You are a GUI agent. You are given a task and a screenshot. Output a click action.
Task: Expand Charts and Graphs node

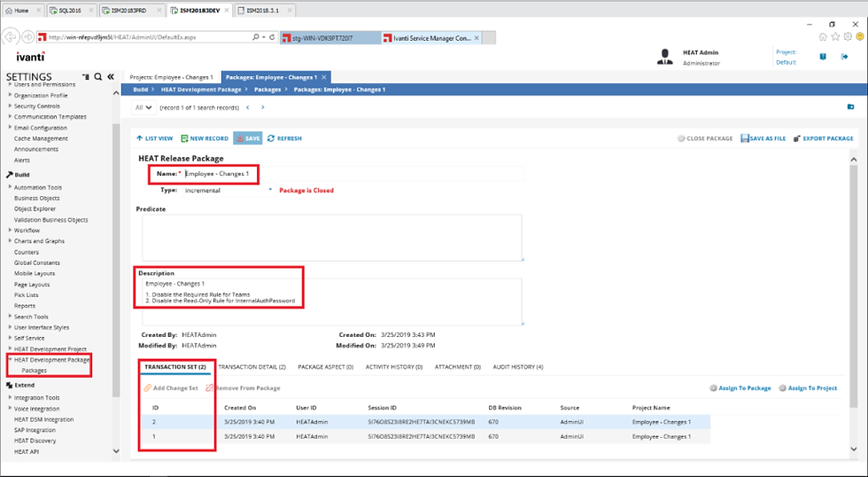[10, 240]
